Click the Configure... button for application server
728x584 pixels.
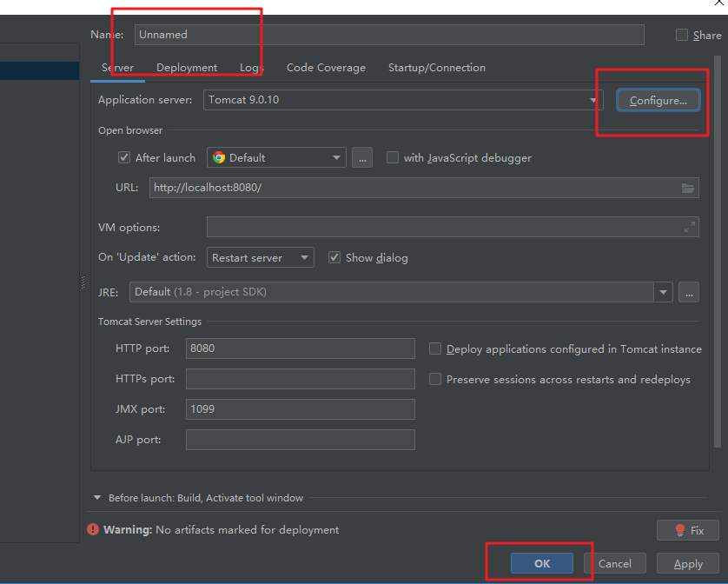(x=658, y=100)
